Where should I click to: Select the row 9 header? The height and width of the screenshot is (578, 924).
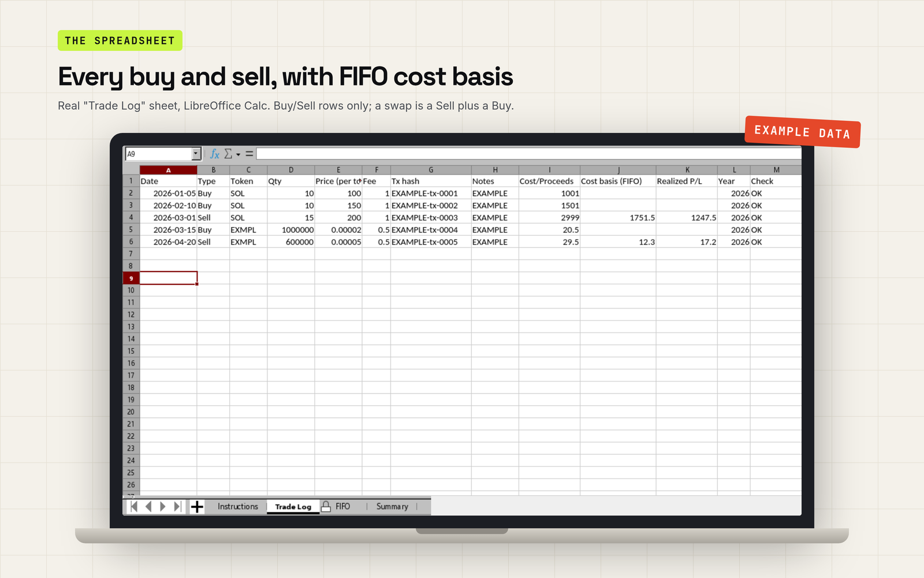tap(131, 279)
